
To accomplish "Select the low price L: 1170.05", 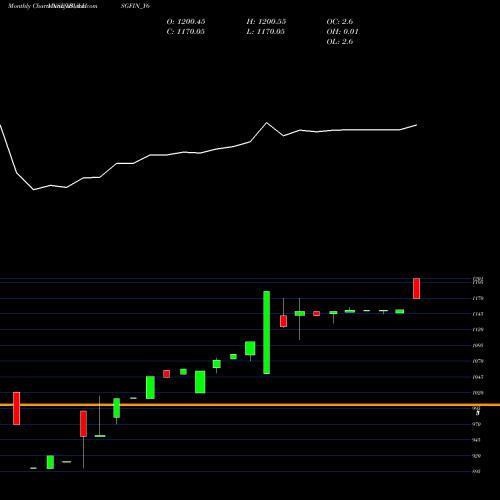I will pos(265,32).
